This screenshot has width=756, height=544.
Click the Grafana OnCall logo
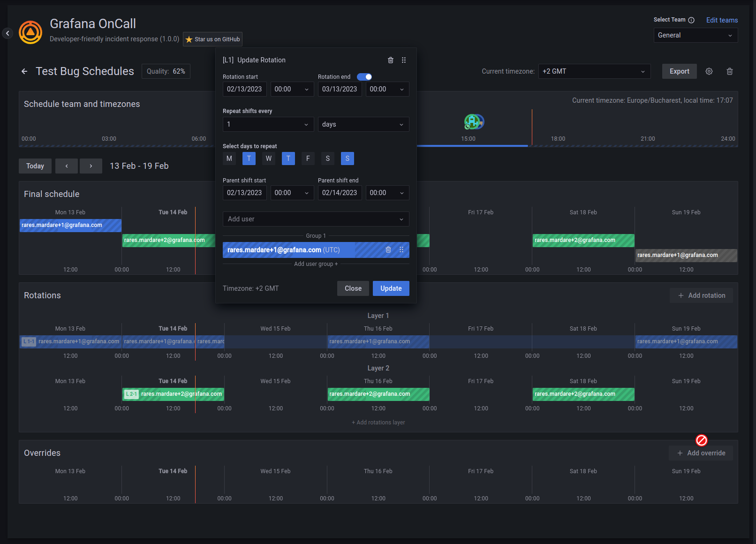pos(30,32)
